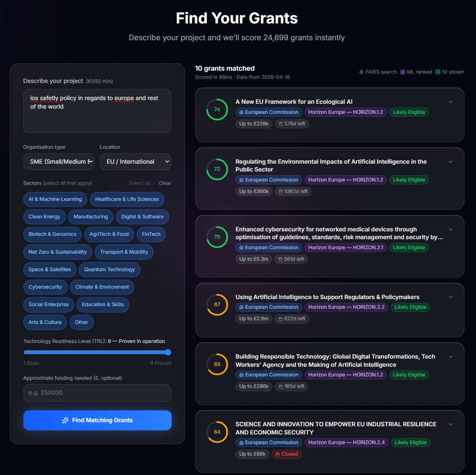Expand the Ecological AI grant card
This screenshot has height=475, width=476.
(x=450, y=102)
